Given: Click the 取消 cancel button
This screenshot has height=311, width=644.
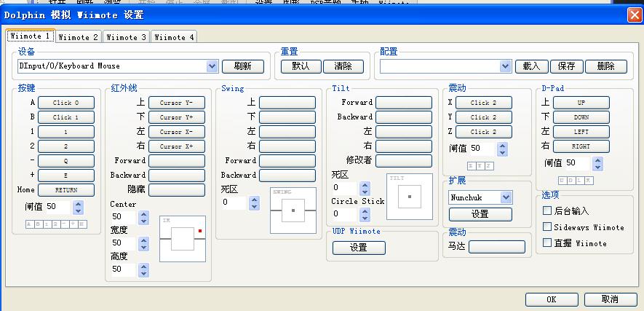Looking at the screenshot, I should point(611,299).
